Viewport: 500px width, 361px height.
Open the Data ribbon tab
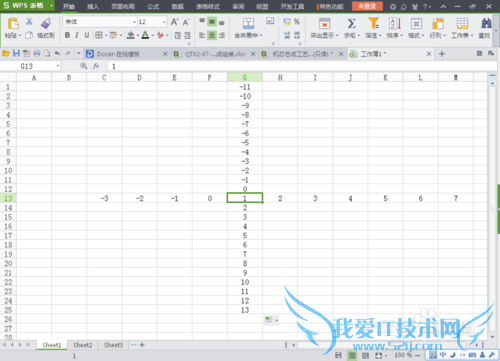pyautogui.click(x=178, y=6)
